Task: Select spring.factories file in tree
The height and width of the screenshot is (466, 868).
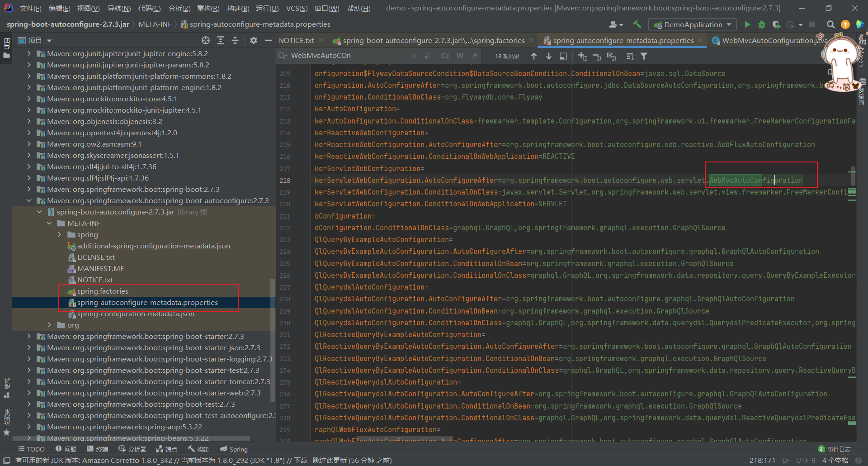Action: 103,291
